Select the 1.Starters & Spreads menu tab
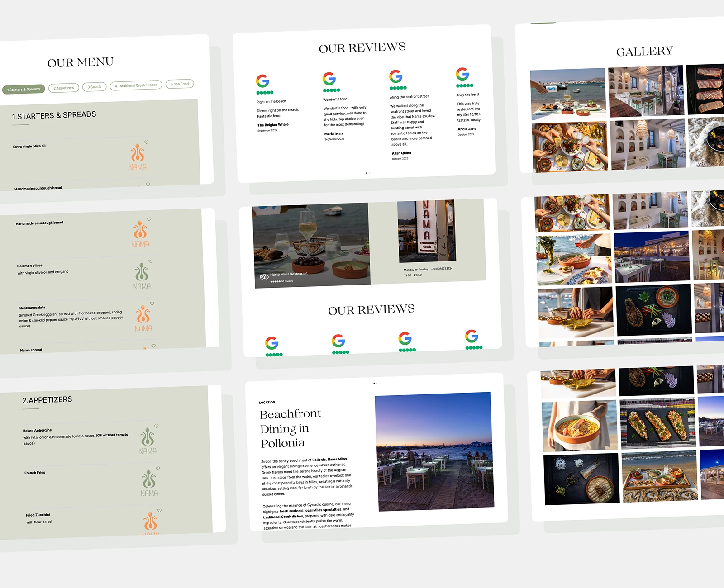 tap(24, 89)
